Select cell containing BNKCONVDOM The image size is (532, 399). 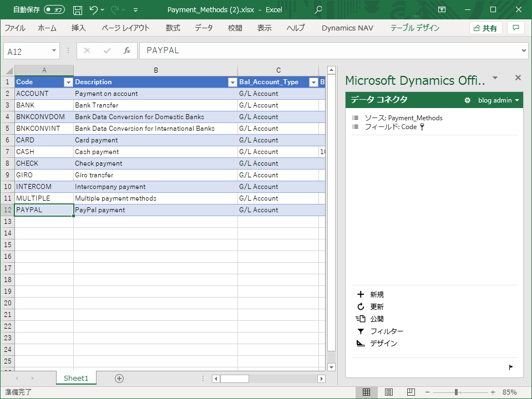click(x=44, y=117)
